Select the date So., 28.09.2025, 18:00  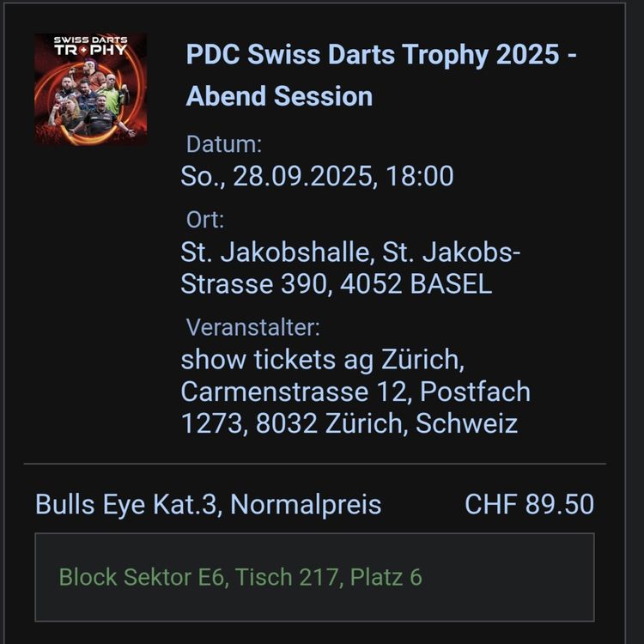coord(317,176)
